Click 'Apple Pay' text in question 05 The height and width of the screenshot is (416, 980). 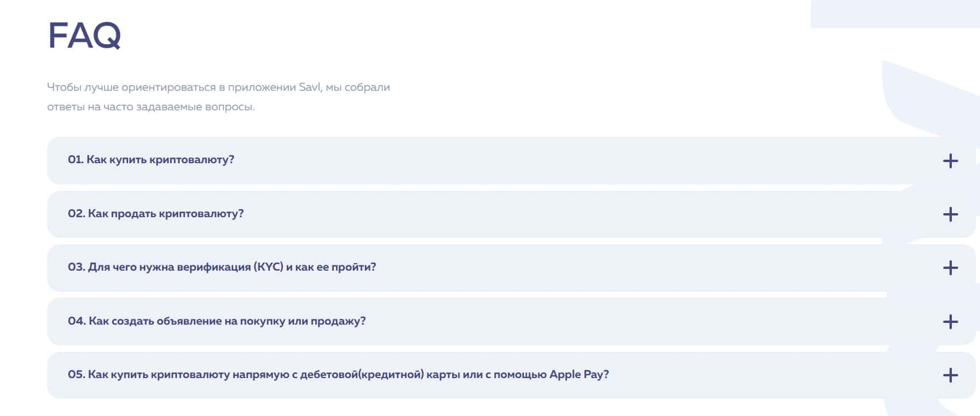[578, 375]
